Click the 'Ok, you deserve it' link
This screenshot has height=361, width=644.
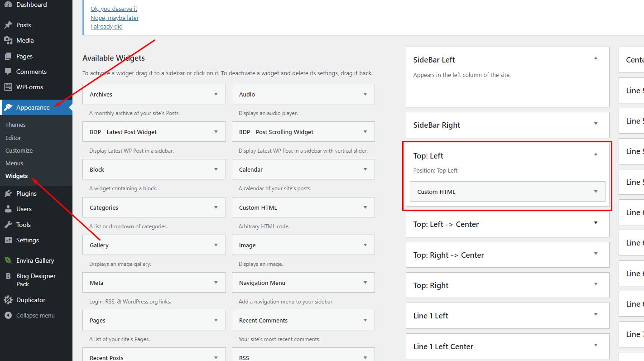tap(114, 9)
